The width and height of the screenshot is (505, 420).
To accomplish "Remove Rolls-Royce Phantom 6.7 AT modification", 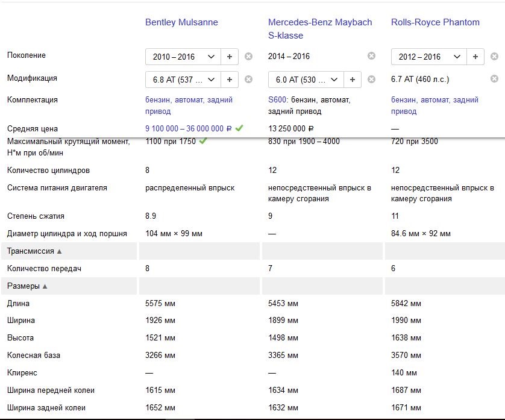I will pos(494,79).
